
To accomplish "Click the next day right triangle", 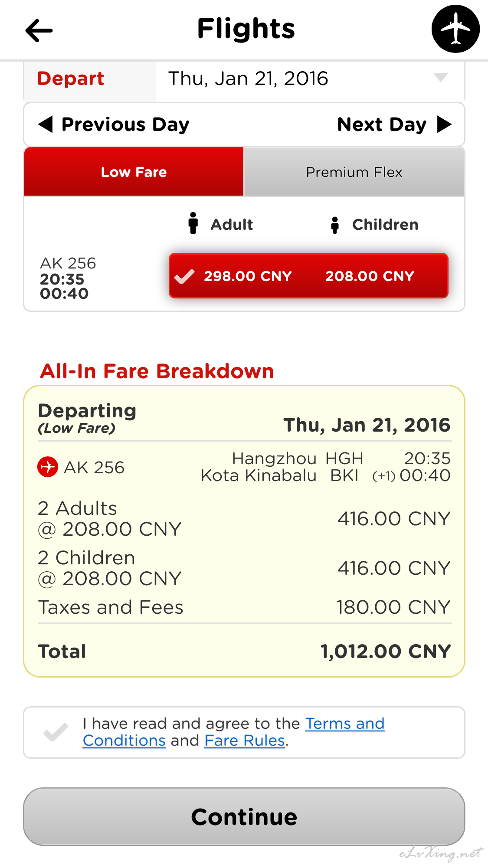I will click(444, 124).
